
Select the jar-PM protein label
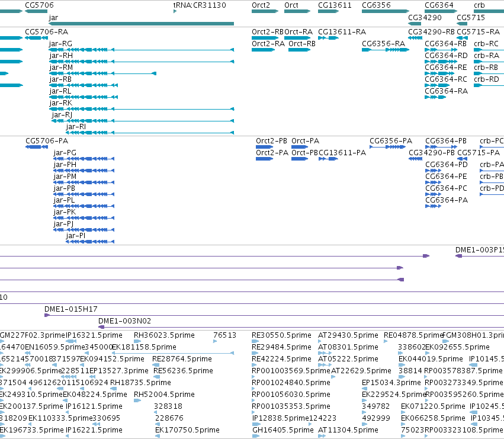pyautogui.click(x=65, y=177)
